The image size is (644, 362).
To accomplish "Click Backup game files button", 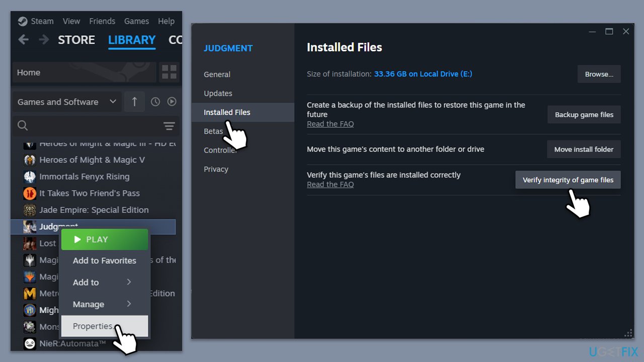I will tap(584, 115).
